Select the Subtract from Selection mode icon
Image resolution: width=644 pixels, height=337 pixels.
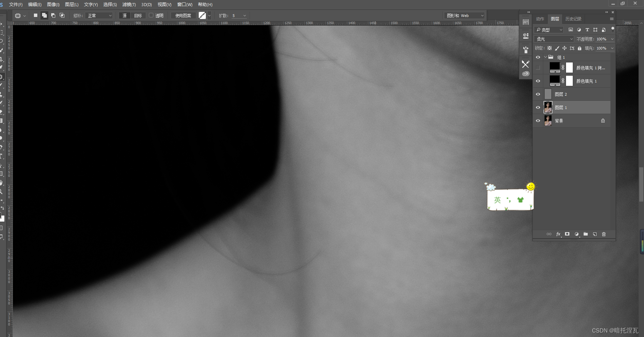click(53, 15)
